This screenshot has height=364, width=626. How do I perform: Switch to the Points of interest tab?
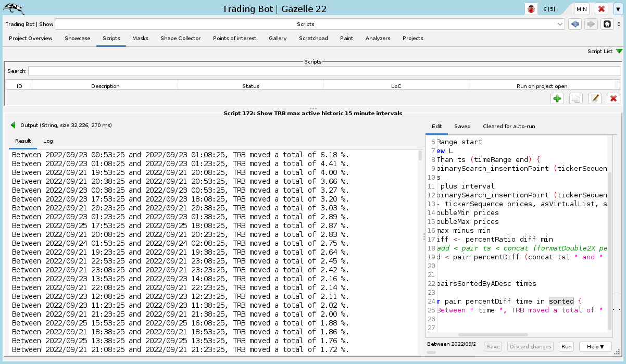click(234, 38)
